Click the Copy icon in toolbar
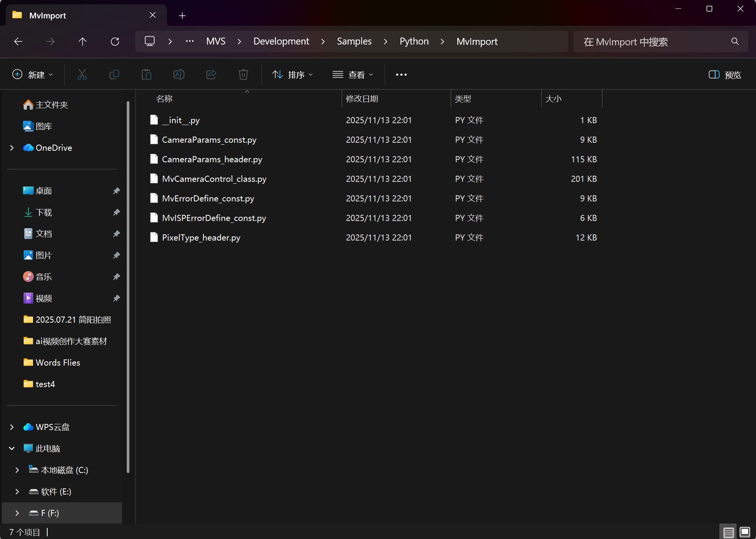756x539 pixels. tap(114, 74)
